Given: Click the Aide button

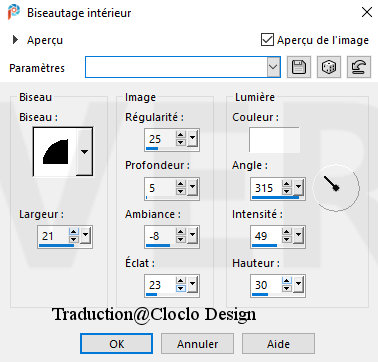Looking at the screenshot, I should click(x=278, y=344).
